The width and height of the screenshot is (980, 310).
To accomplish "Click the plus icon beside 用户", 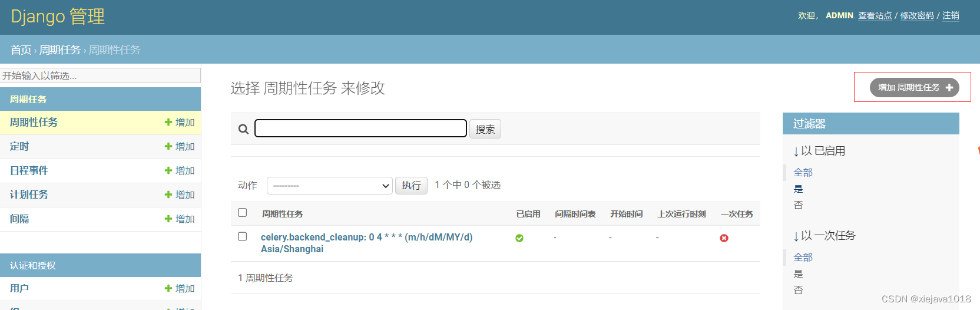I will tap(168, 288).
